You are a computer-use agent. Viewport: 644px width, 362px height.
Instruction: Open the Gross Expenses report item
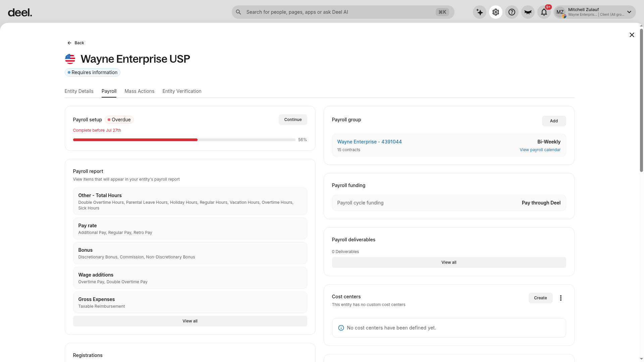coord(190,302)
